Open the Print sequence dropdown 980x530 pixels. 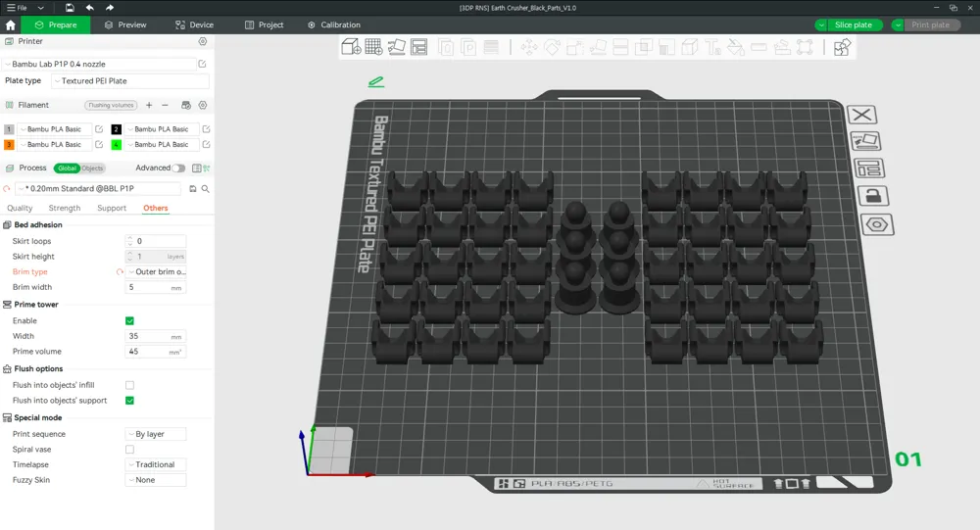pyautogui.click(x=156, y=434)
